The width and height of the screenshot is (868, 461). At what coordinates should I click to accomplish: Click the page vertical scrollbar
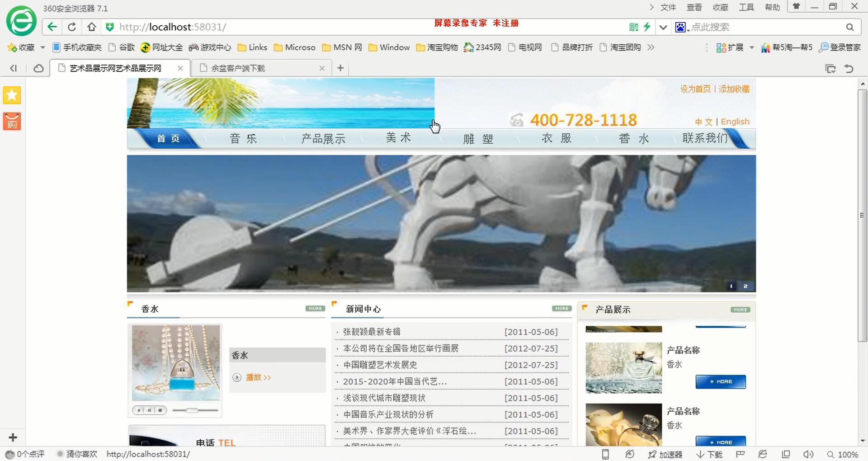point(863,216)
